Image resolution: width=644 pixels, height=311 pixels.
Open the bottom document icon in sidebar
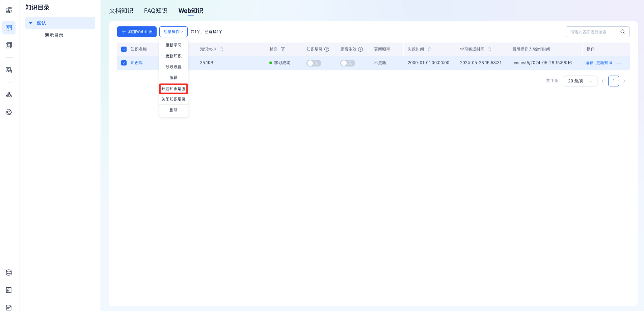click(9, 307)
